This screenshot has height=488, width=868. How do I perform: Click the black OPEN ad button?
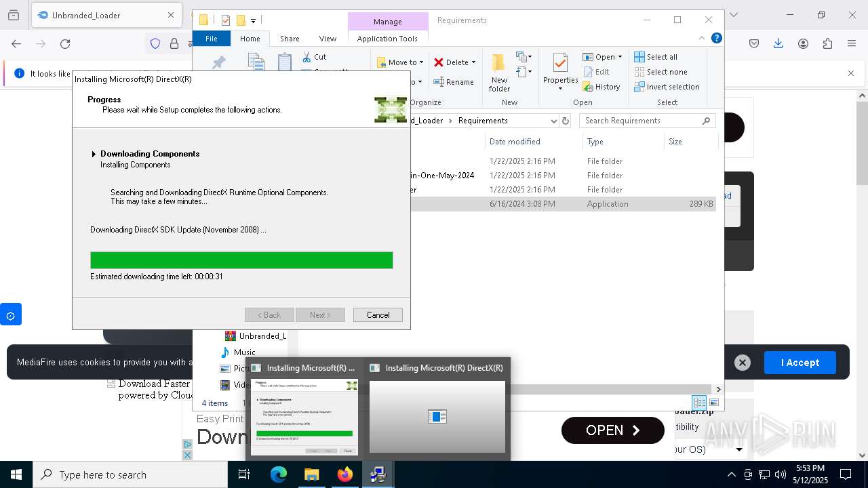613,430
